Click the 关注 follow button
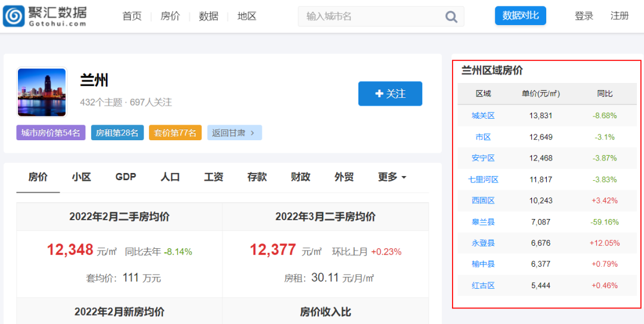 point(390,94)
